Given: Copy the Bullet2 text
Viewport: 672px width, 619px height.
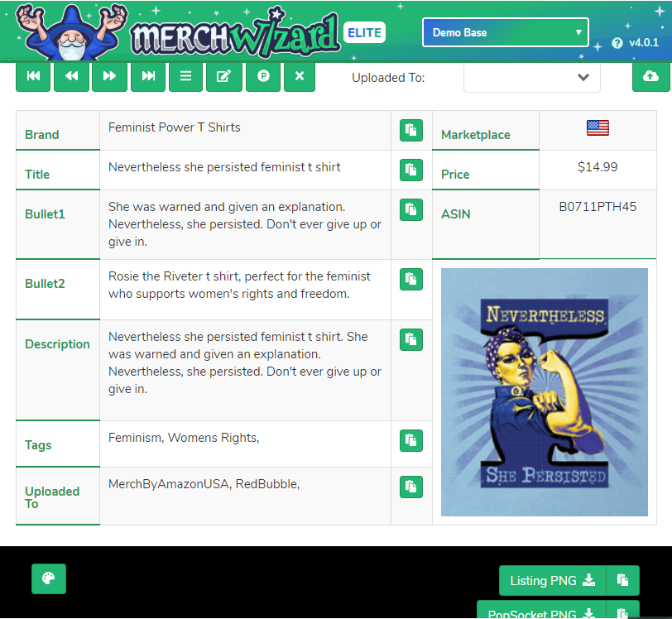Looking at the screenshot, I should tap(411, 279).
